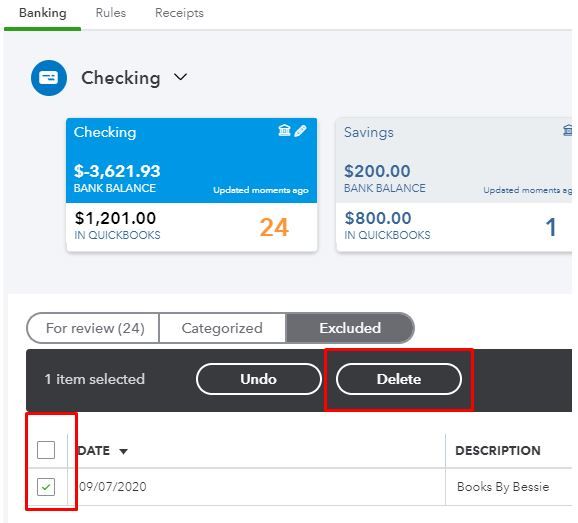The height and width of the screenshot is (523, 578).
Task: Click the blue Checking account card icon
Action: point(49,78)
